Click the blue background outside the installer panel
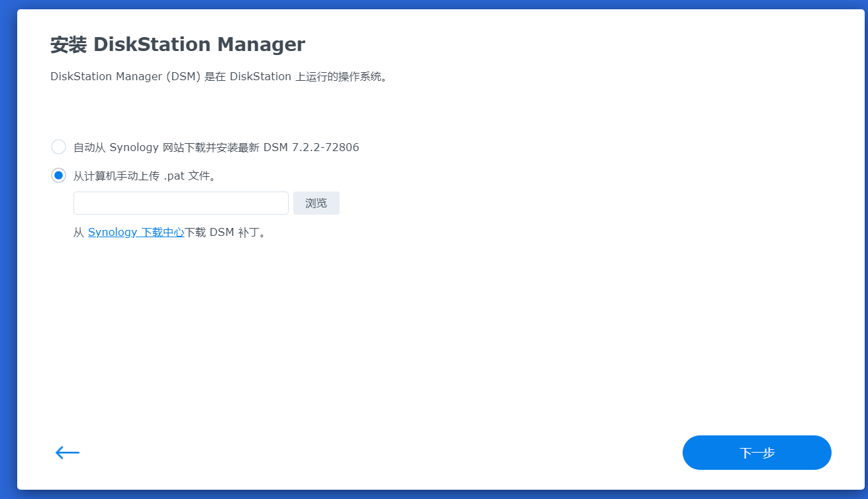Viewport: 868px width, 499px height. (x=8, y=265)
